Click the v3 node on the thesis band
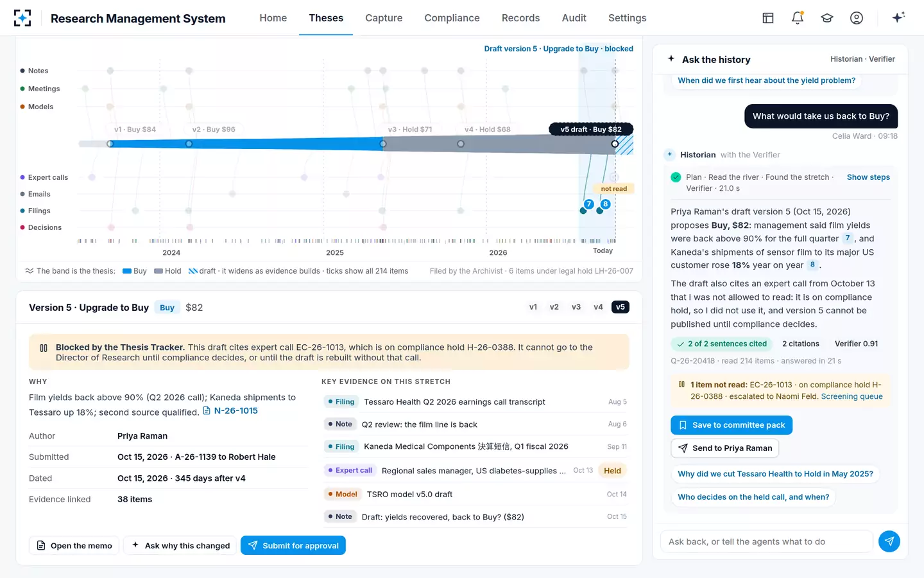 (x=383, y=144)
